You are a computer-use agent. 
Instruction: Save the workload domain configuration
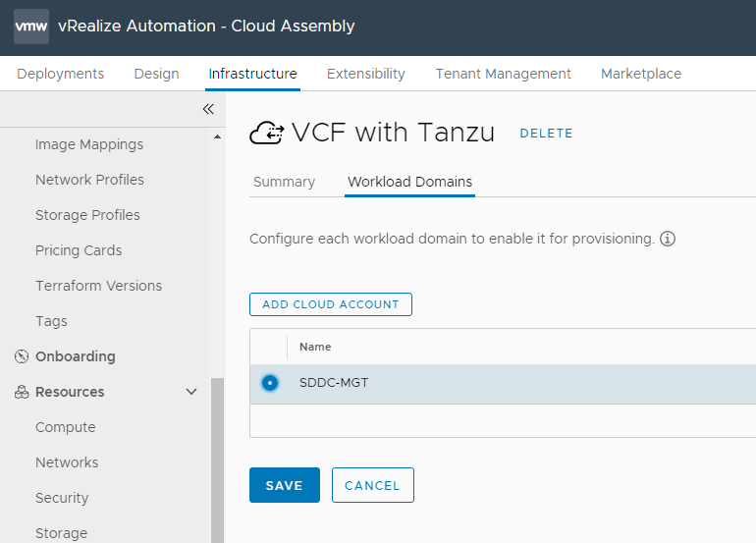pos(285,485)
